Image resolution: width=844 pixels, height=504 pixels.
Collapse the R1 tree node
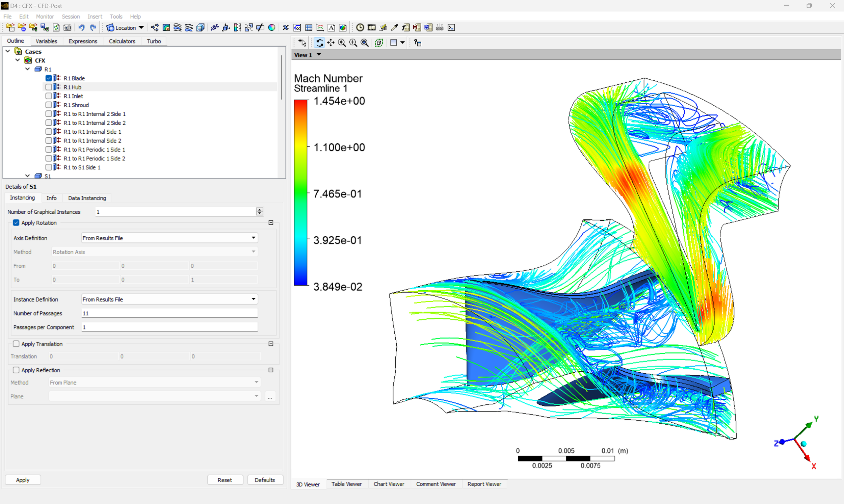pos(27,69)
